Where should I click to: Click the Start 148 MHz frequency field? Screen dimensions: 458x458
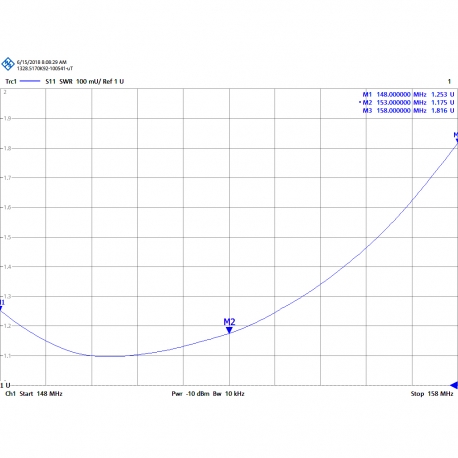point(41,394)
